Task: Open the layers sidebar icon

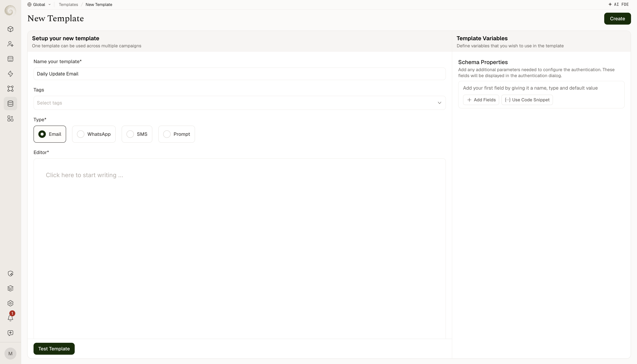Action: coord(10,288)
